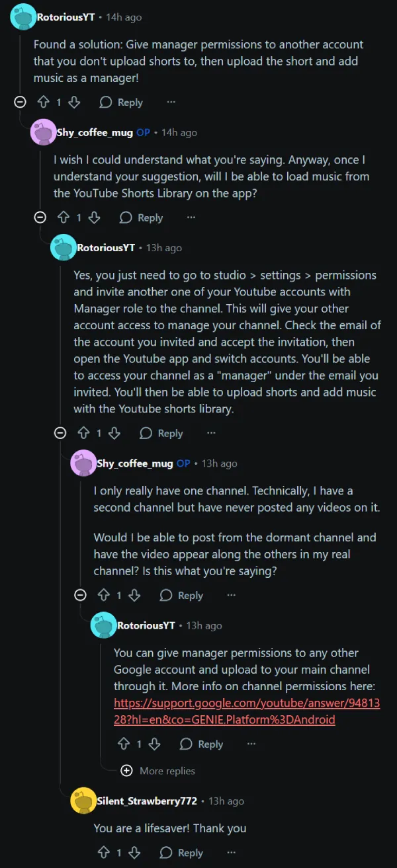This screenshot has width=397, height=868.
Task: Reply to Silent_Strawberry772's comment
Action: 181,853
